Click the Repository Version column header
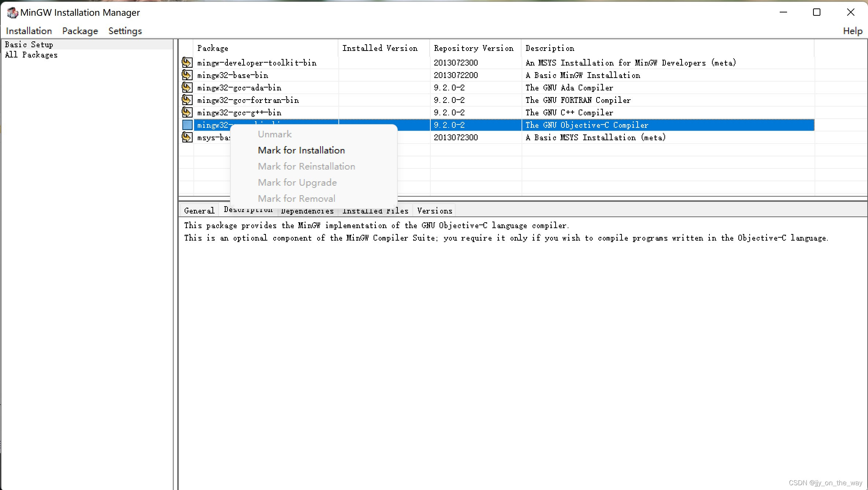Screen dimensions: 868x490 [473, 48]
